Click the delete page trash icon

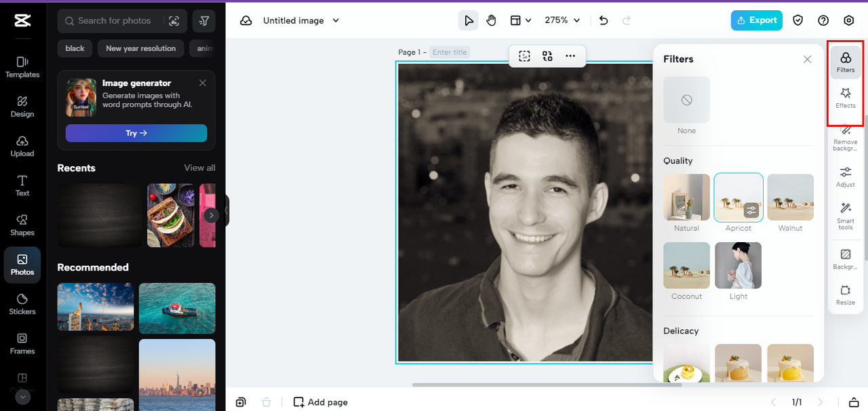click(267, 402)
